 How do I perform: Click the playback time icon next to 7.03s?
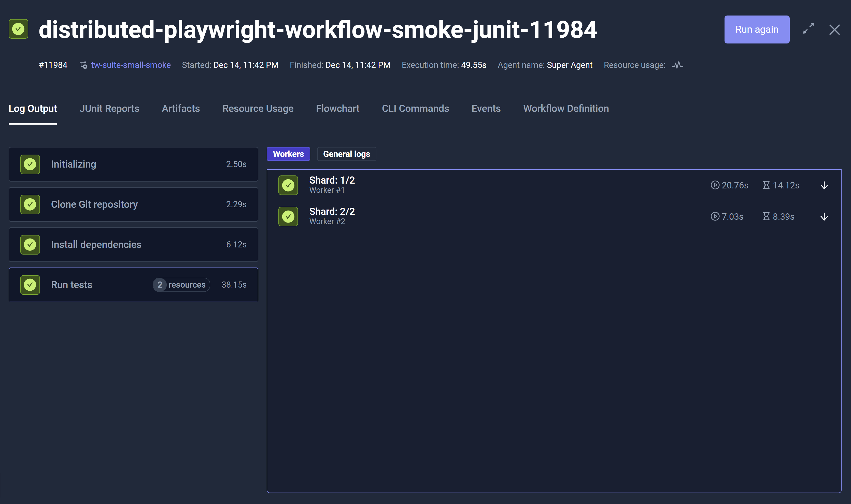click(x=714, y=216)
